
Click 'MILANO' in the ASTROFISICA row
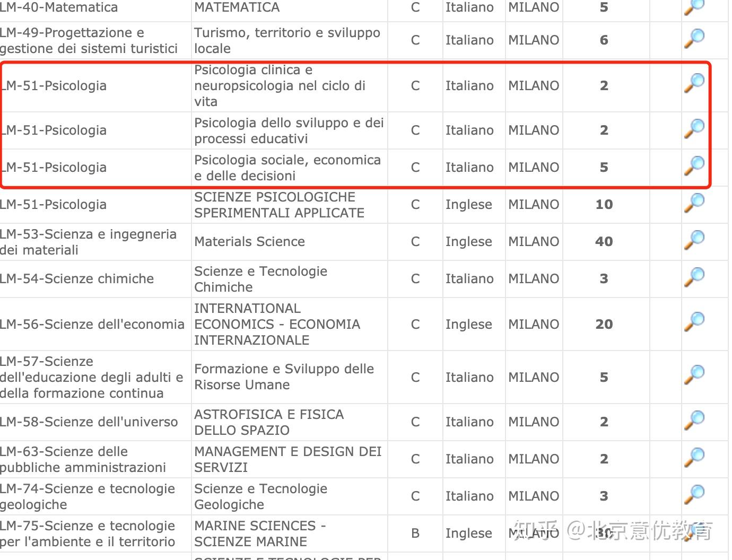click(x=534, y=422)
